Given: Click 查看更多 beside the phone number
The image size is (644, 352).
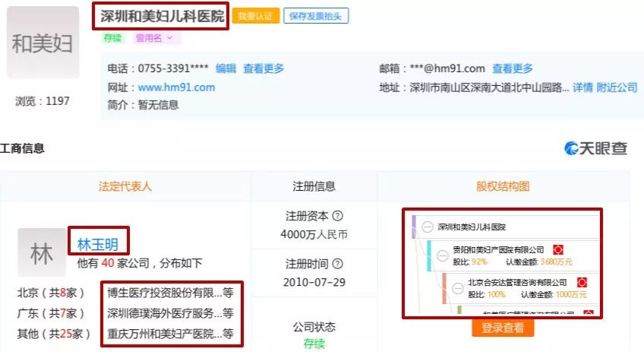Looking at the screenshot, I should (264, 68).
